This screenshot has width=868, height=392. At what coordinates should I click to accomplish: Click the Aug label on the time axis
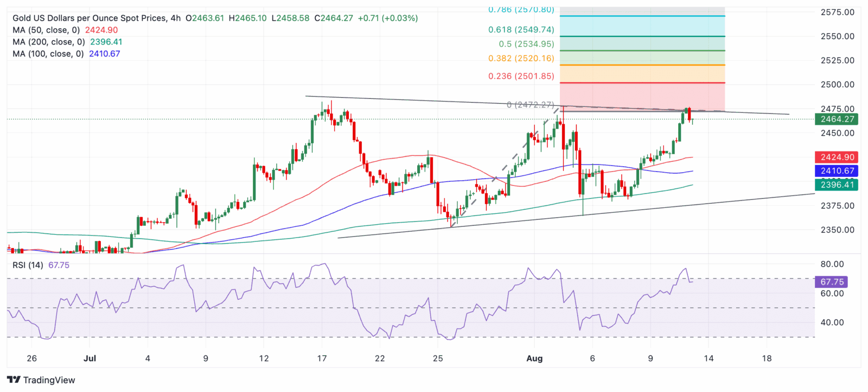click(534, 358)
